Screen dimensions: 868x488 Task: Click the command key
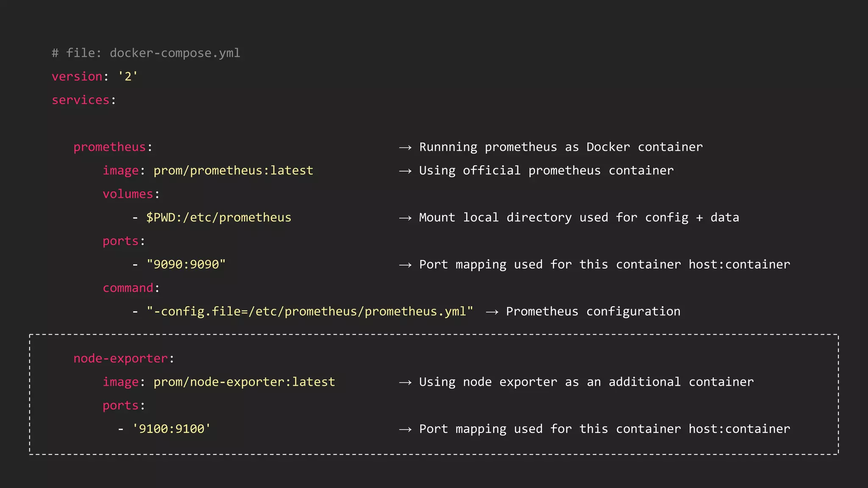pyautogui.click(x=128, y=288)
